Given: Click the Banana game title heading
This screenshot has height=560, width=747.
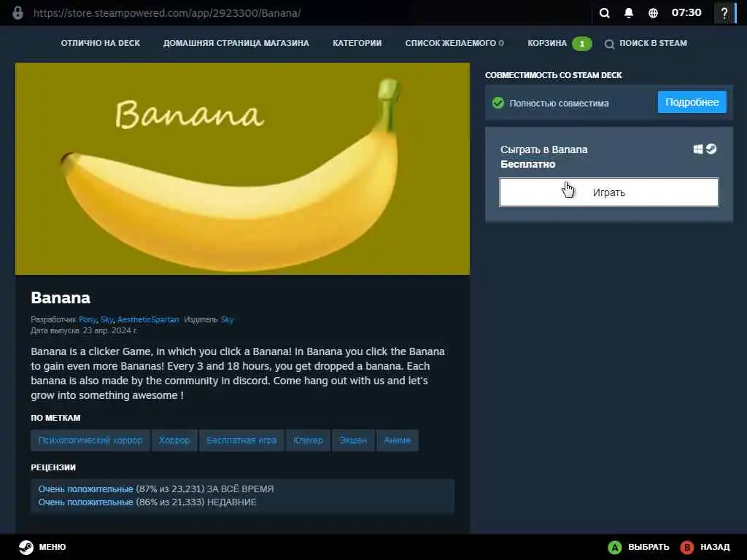Looking at the screenshot, I should click(x=61, y=297).
